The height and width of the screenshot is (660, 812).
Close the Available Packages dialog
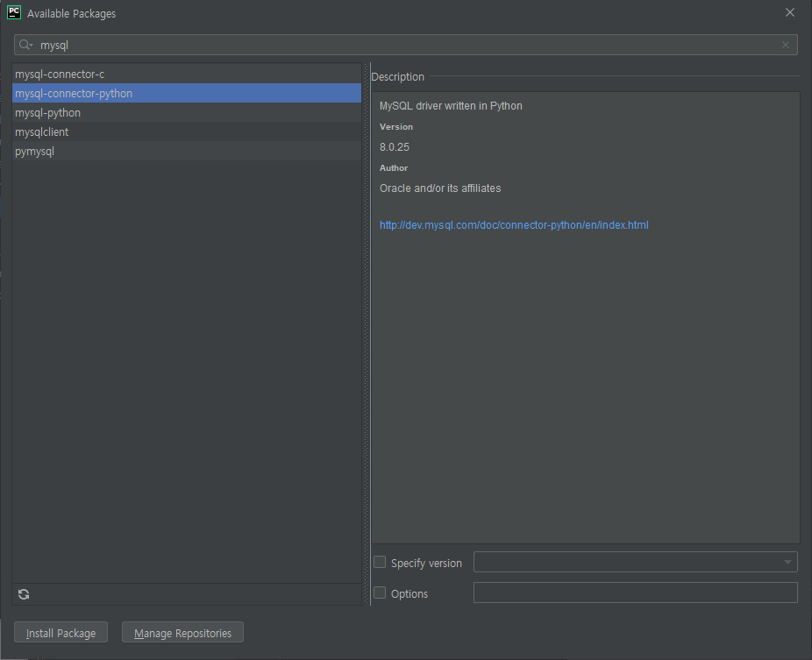coord(790,12)
